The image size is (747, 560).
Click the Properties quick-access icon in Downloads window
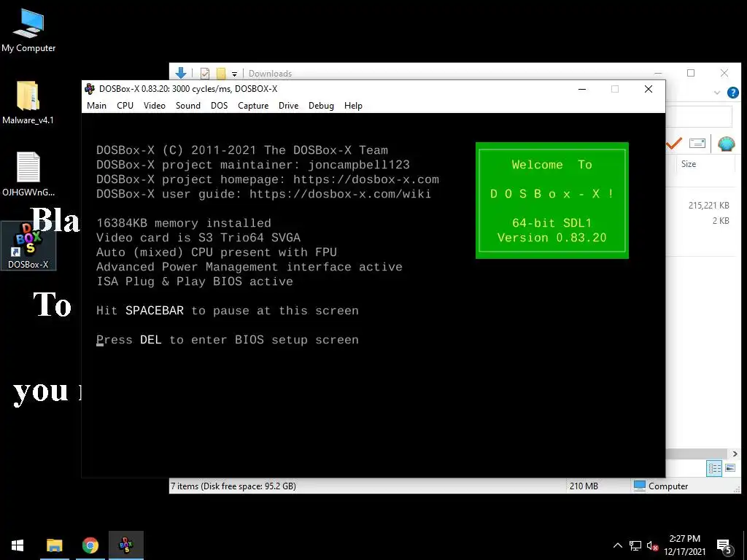click(205, 74)
